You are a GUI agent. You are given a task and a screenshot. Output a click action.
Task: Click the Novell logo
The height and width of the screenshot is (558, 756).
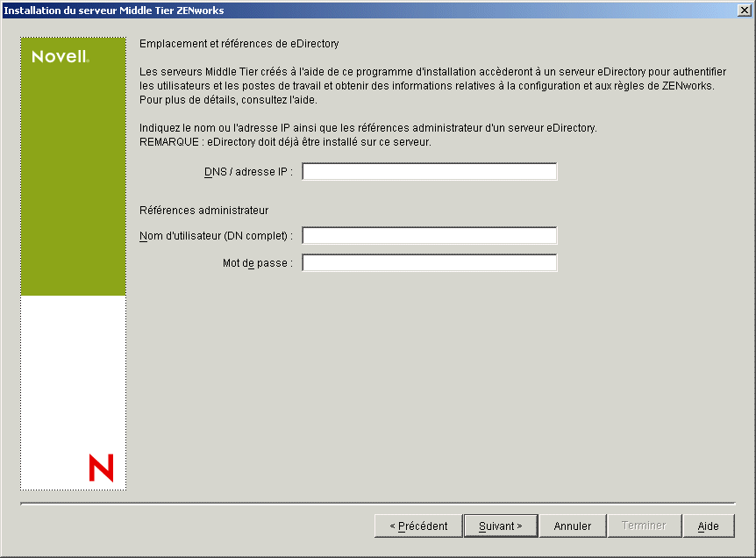(60, 55)
